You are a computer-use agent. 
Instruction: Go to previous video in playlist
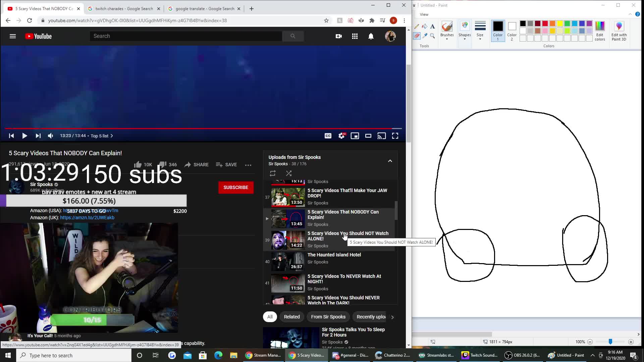click(11, 136)
